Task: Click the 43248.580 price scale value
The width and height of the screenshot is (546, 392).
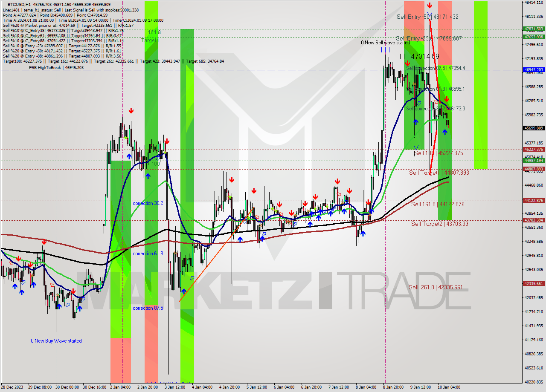Action: 534,242
